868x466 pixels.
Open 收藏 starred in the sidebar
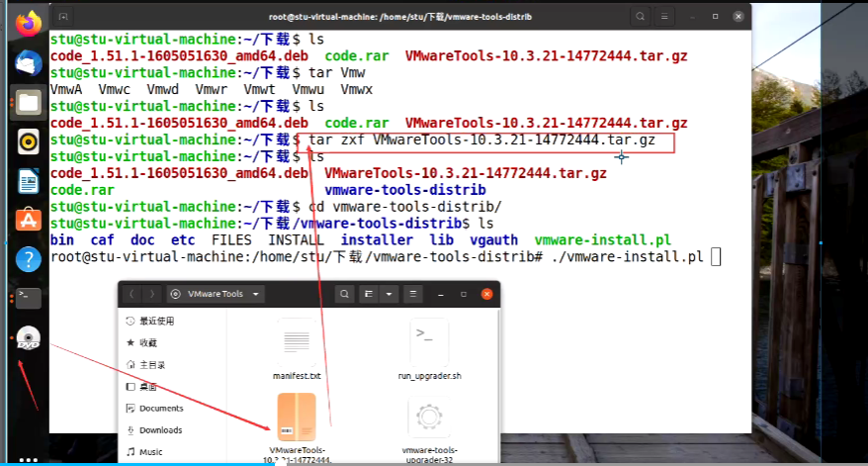(x=148, y=343)
